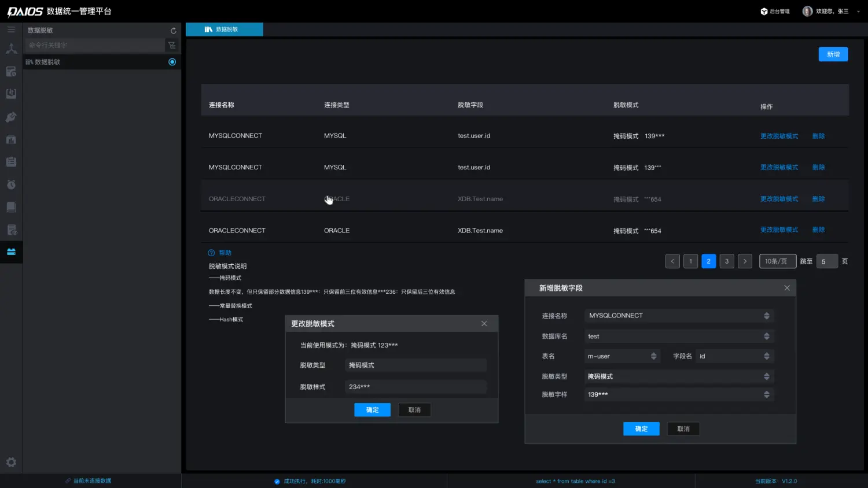This screenshot has width=868, height=488.
Task: Open the document preview eye icon in the sidebar
Action: (x=11, y=230)
